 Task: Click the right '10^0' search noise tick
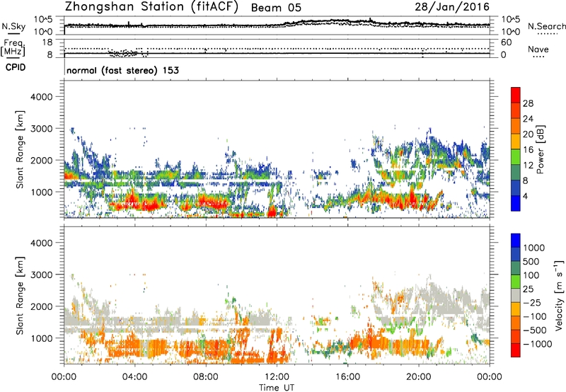(510, 32)
